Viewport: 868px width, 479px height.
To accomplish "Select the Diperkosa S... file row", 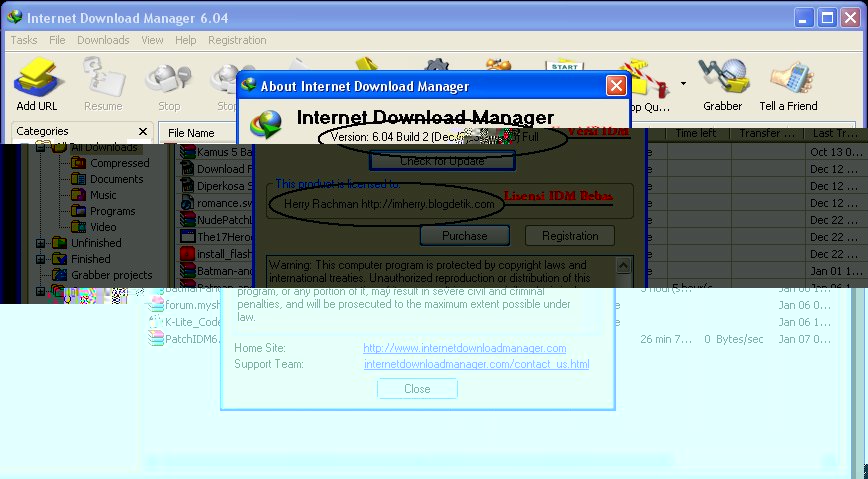I will point(224,186).
